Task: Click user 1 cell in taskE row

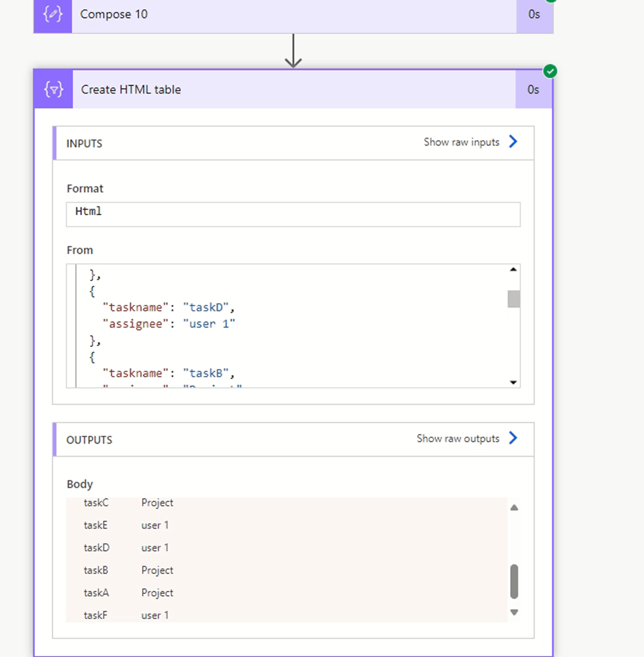Action: [x=155, y=526]
